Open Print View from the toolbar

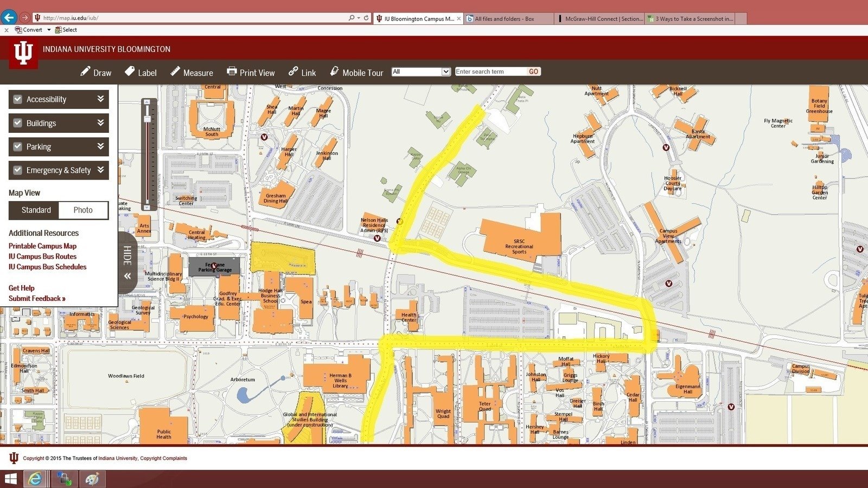coord(251,72)
